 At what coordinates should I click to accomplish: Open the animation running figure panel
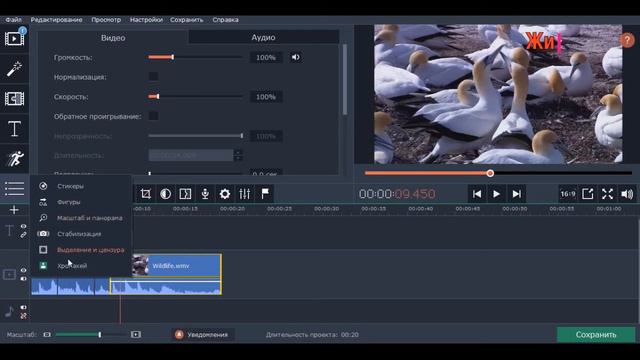[x=15, y=158]
